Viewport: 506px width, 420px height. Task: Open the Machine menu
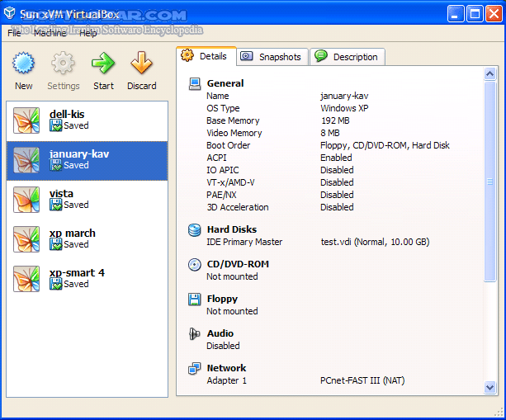click(x=50, y=33)
